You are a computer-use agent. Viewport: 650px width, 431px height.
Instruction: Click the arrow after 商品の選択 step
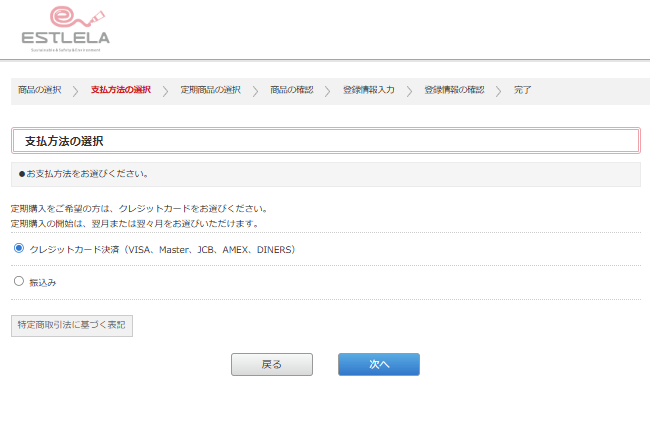tap(76, 91)
